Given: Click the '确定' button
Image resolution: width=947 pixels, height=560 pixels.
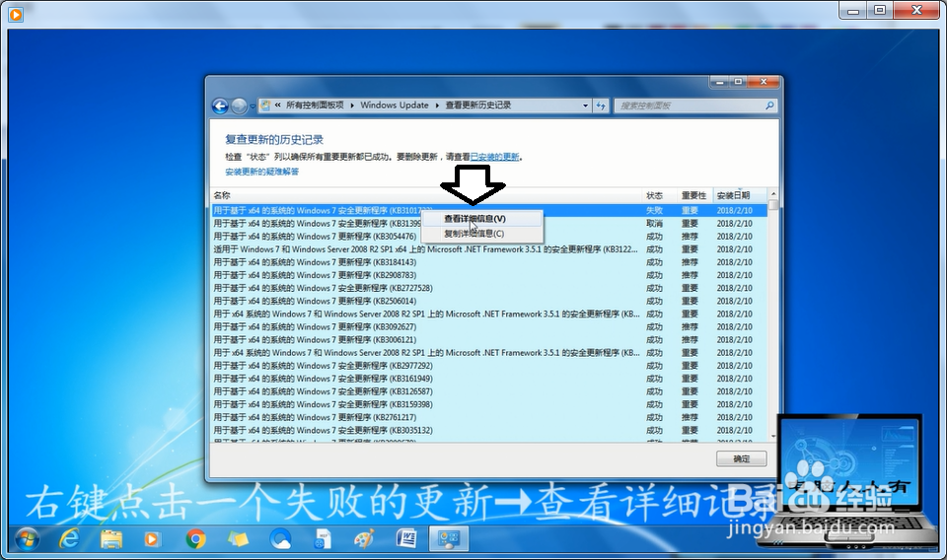Looking at the screenshot, I should (x=742, y=458).
